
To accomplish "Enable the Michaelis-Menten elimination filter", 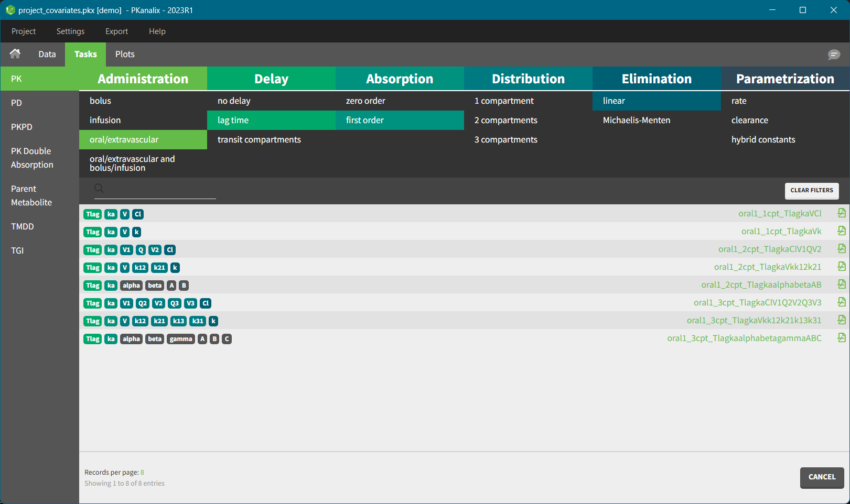I will (636, 120).
